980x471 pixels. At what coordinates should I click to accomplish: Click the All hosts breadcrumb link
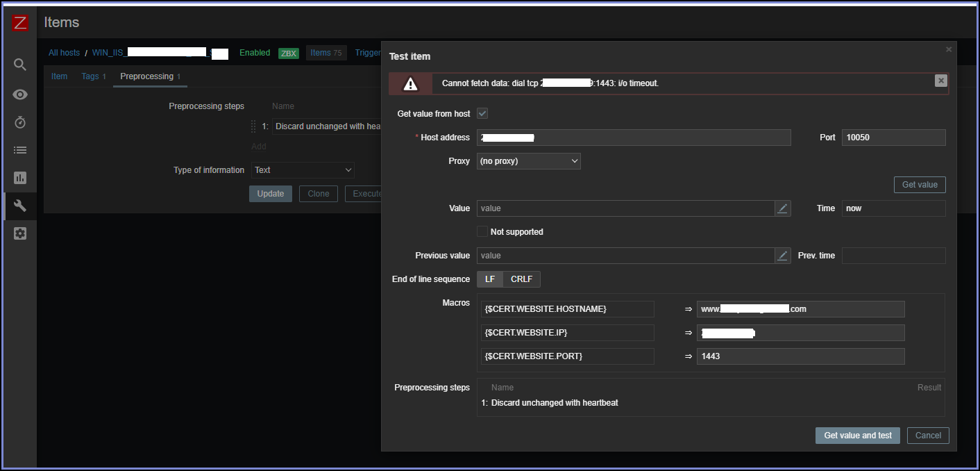pos(64,53)
